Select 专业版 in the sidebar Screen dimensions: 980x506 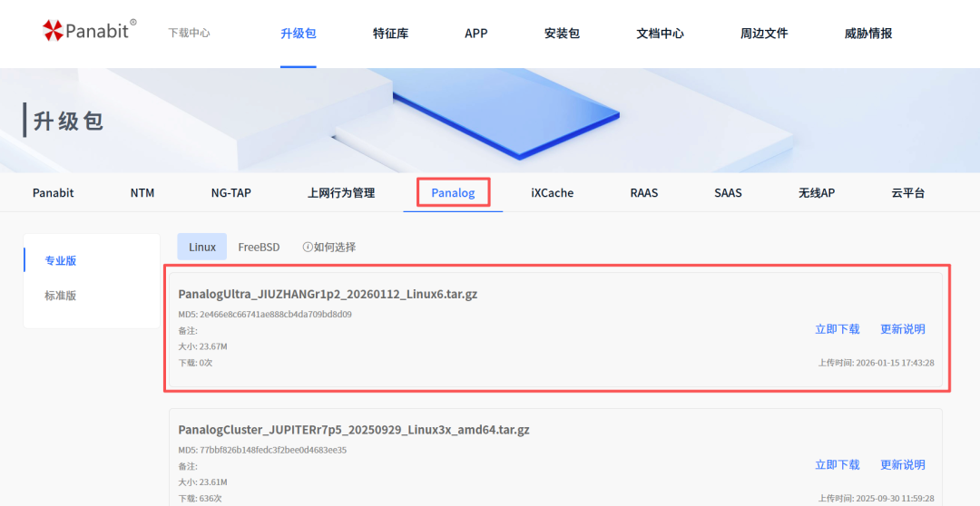[x=61, y=260]
